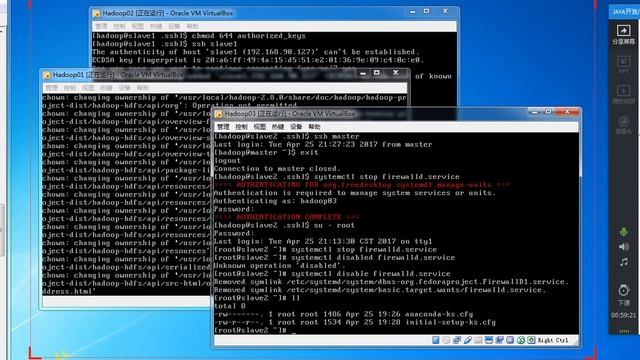Maximize the Hadoop02 window
640x360 pixels.
point(427,11)
